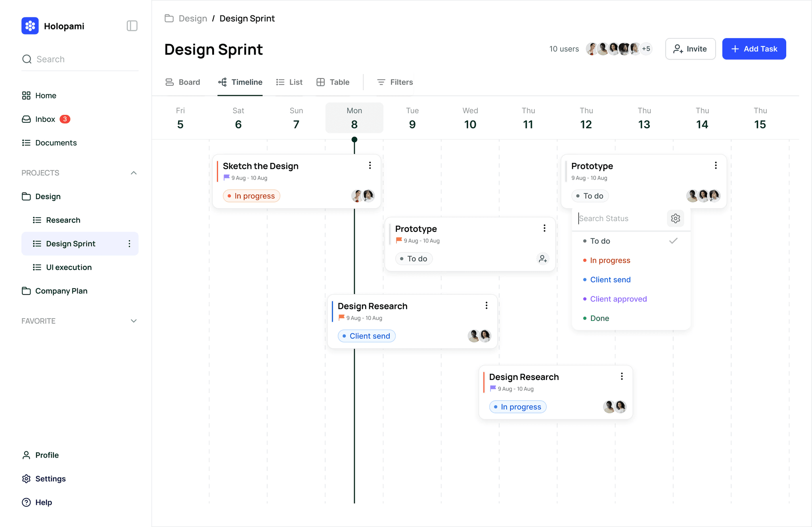Screen dimensions: 812x527
Task: Click the Holopami logo icon
Action: pos(30,26)
